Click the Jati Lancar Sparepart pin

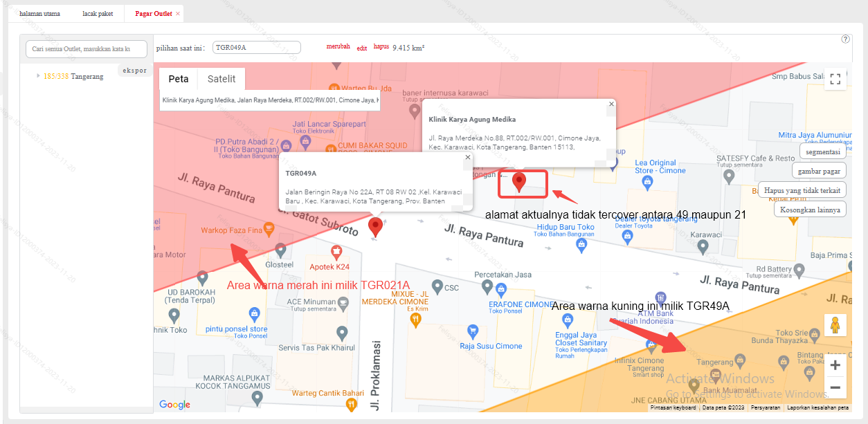[x=305, y=142]
